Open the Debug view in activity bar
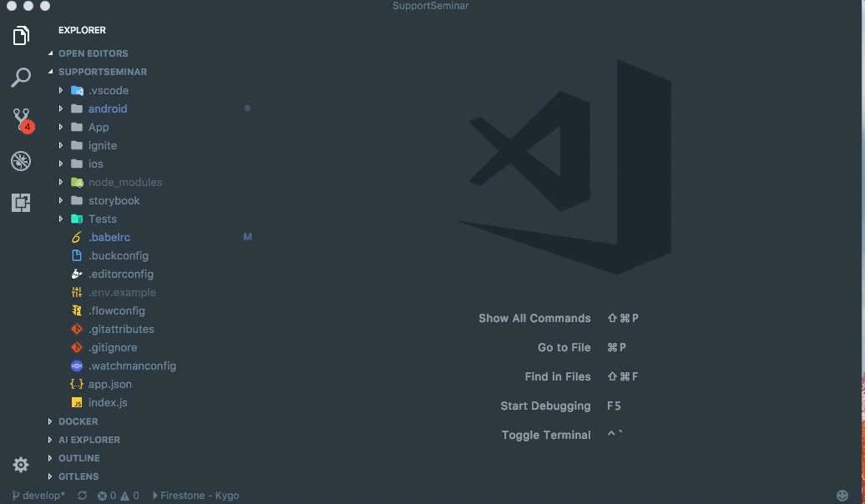865x504 pixels. point(21,161)
